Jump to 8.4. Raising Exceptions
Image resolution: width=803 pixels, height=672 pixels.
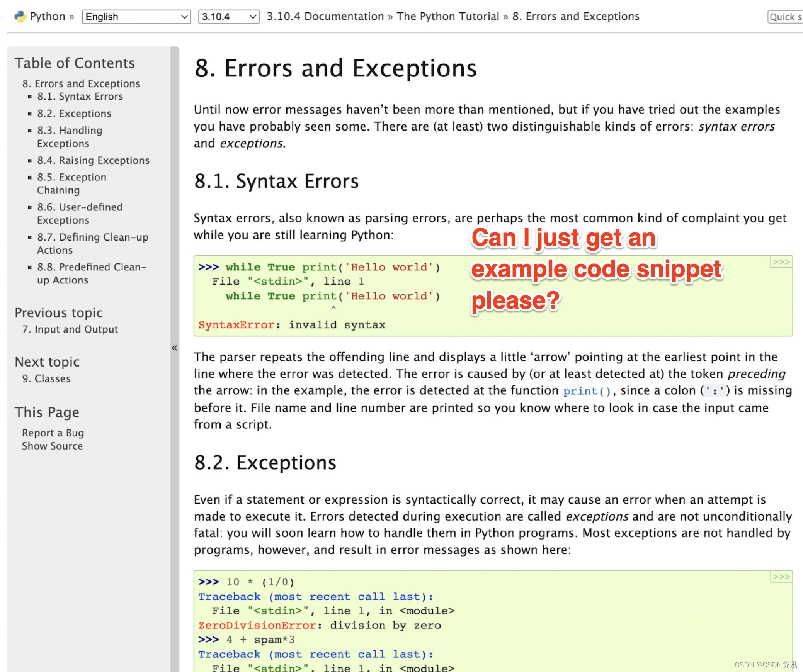93,160
